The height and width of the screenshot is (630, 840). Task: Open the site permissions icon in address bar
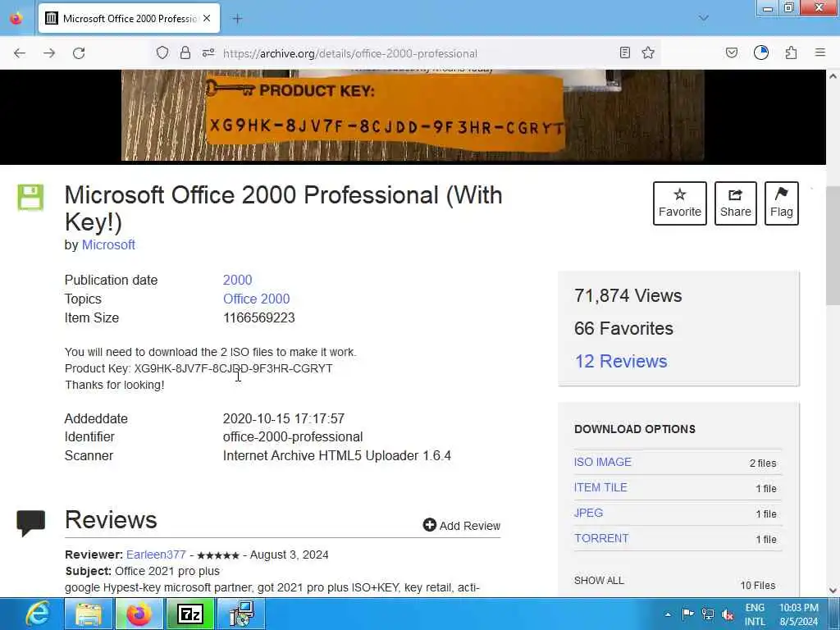pos(208,52)
